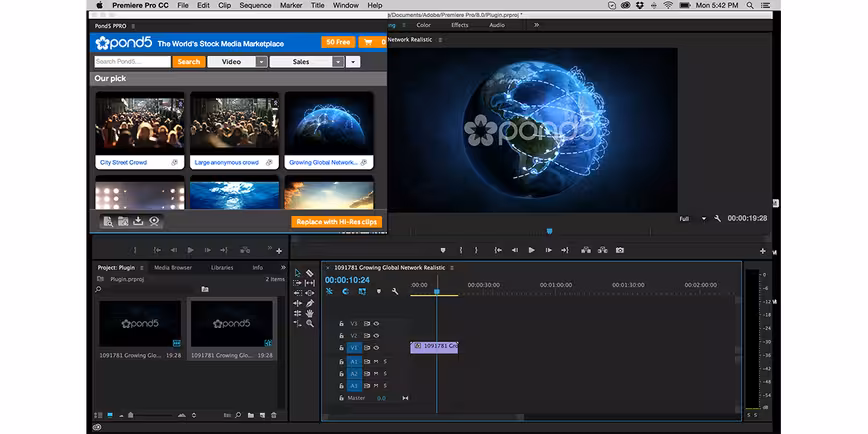This screenshot has width=868, height=434.
Task: Toggle Snap in the timeline
Action: click(345, 291)
